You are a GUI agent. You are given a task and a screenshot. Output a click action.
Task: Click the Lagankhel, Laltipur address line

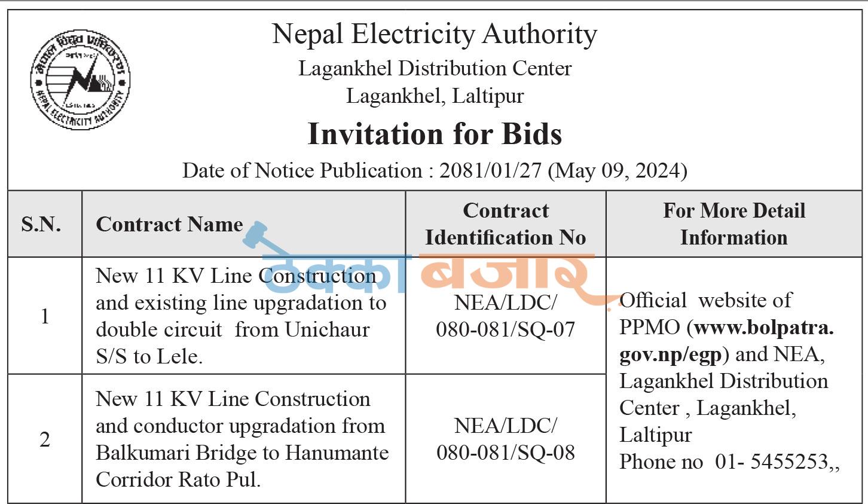[435, 96]
